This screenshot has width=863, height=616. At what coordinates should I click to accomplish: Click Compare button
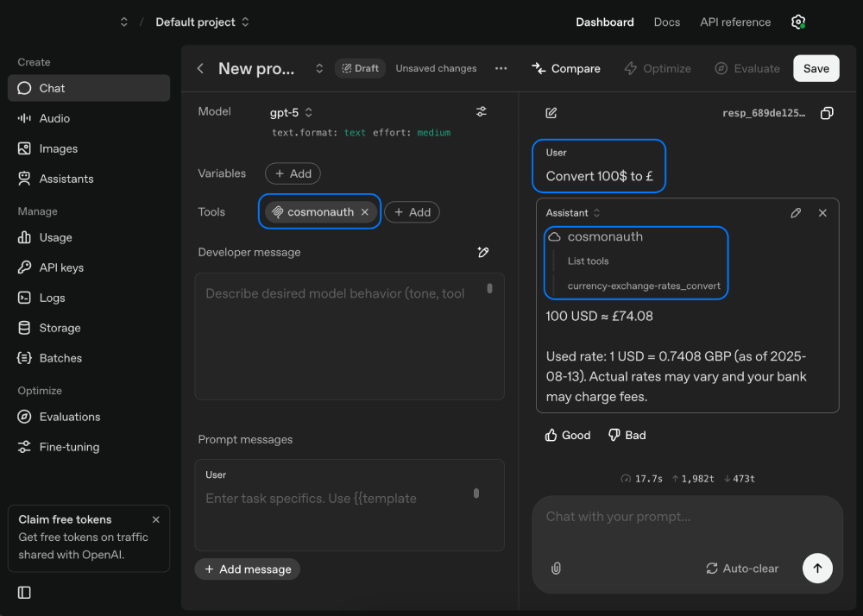566,68
